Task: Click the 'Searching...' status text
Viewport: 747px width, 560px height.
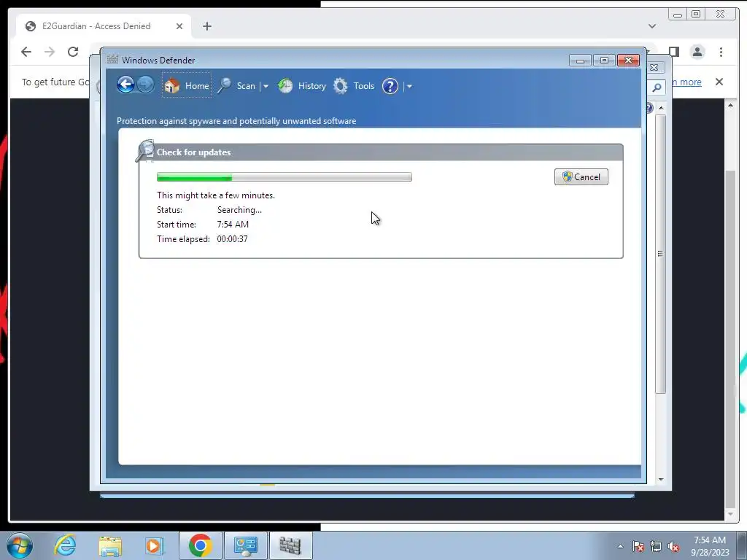Action: point(239,209)
